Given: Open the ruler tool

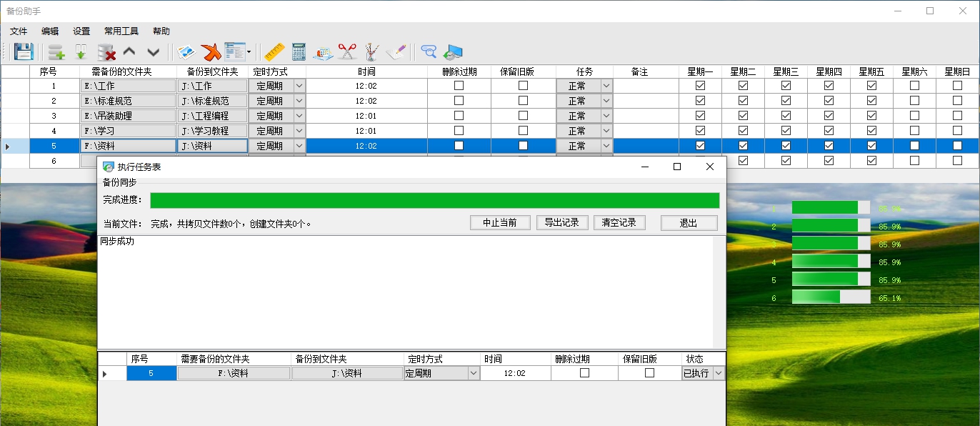Looking at the screenshot, I should click(275, 51).
